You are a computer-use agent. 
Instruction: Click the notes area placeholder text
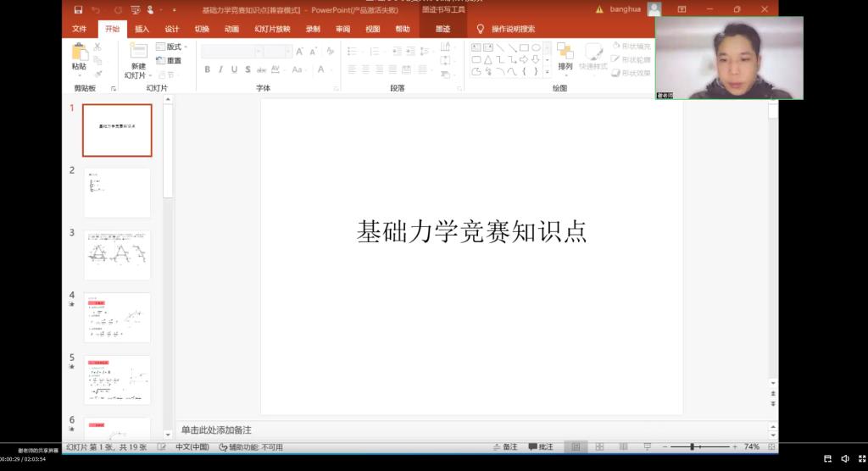216,430
